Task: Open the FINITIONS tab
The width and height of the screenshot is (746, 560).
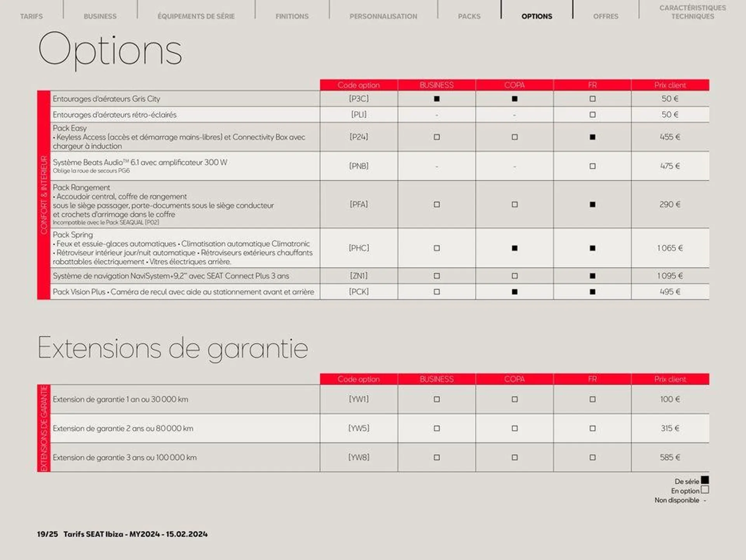Action: tap(292, 16)
